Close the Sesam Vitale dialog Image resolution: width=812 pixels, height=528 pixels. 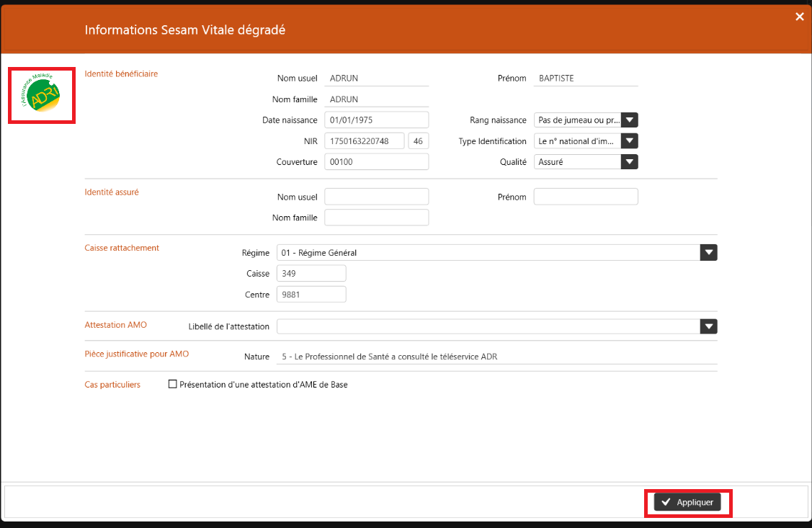tap(799, 17)
